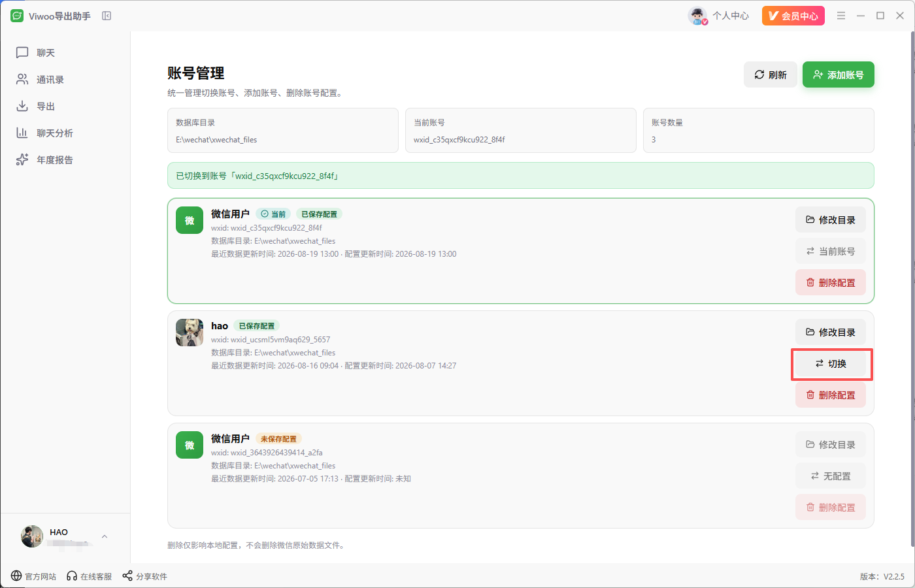915x588 pixels.
Task: Expand the HAO user menu chevron
Action: tap(105, 536)
